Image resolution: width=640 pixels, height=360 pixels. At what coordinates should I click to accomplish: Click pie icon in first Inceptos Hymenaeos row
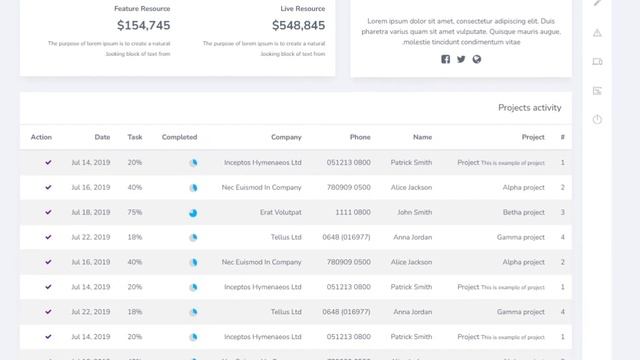193,163
